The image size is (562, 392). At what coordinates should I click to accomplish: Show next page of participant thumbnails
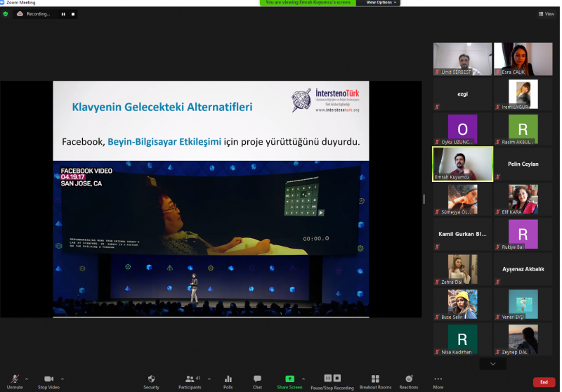point(493,364)
